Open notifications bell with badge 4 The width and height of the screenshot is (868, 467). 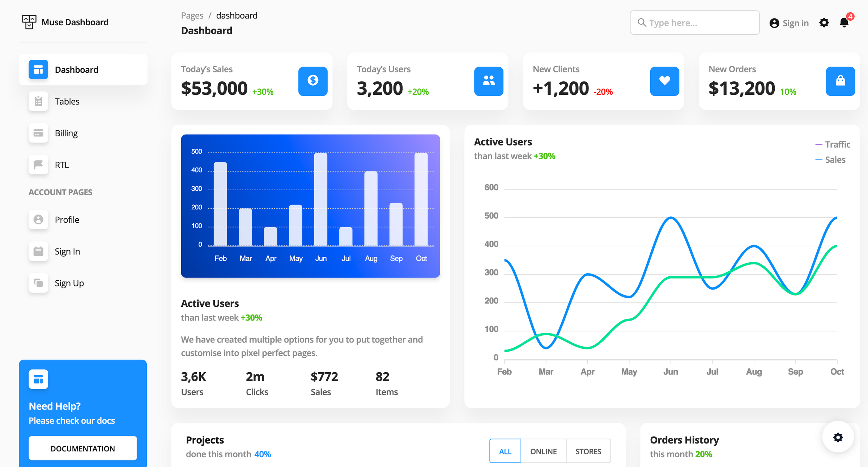click(x=844, y=22)
